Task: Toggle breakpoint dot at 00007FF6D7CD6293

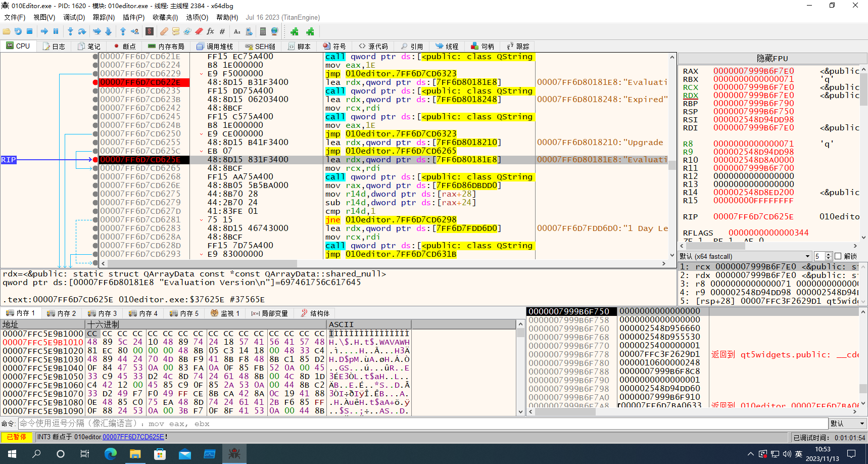Action: (95, 254)
